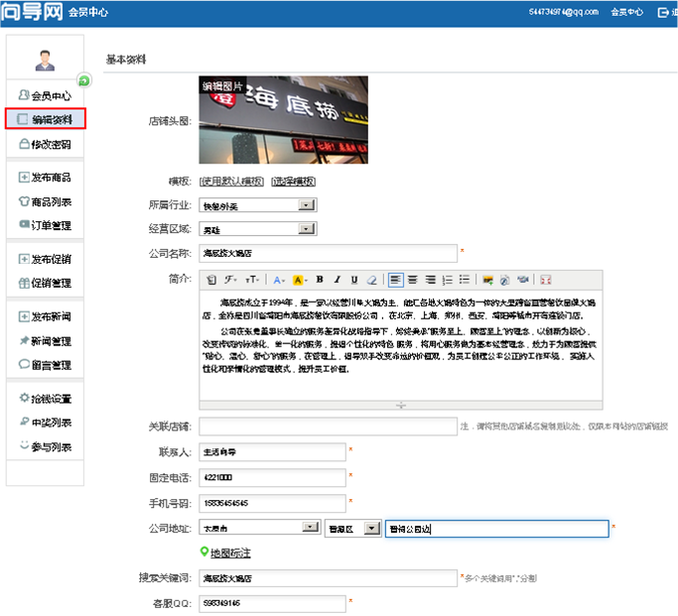Click the insert video icon
The image size is (678, 616).
[523, 280]
